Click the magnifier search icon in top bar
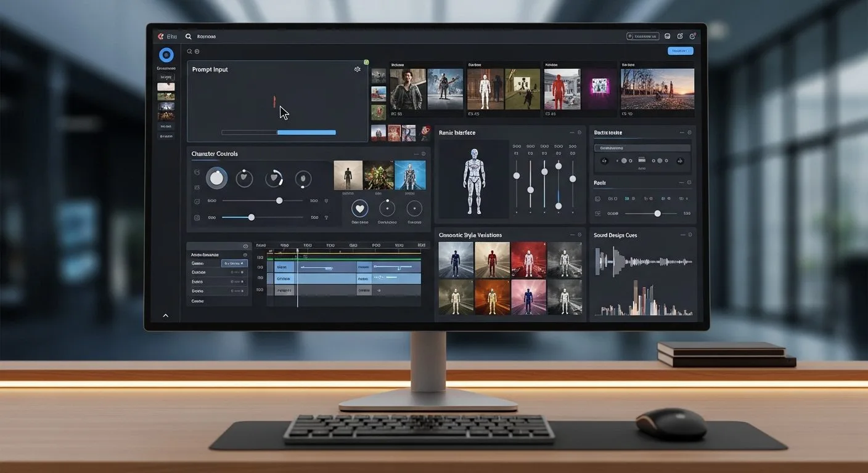The height and width of the screenshot is (473, 868). (189, 36)
